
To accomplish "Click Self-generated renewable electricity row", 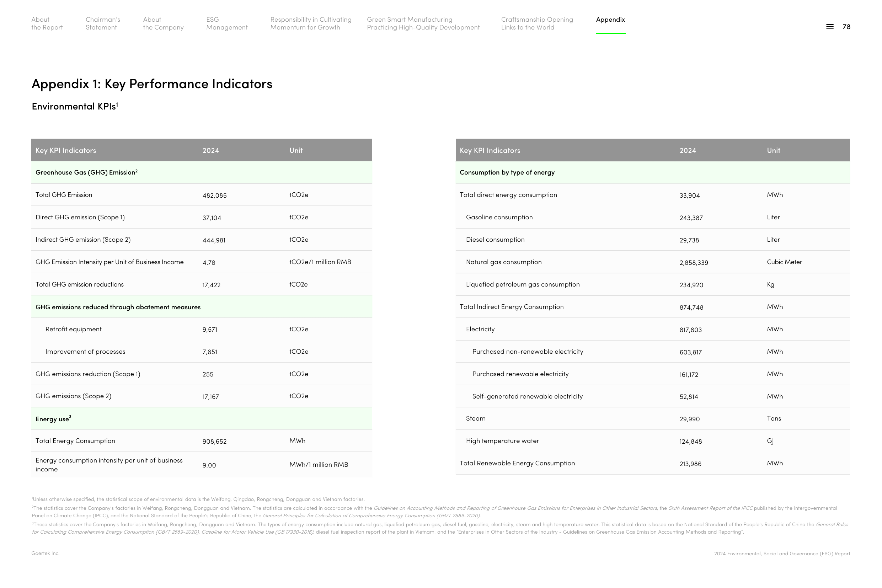I will click(x=652, y=396).
